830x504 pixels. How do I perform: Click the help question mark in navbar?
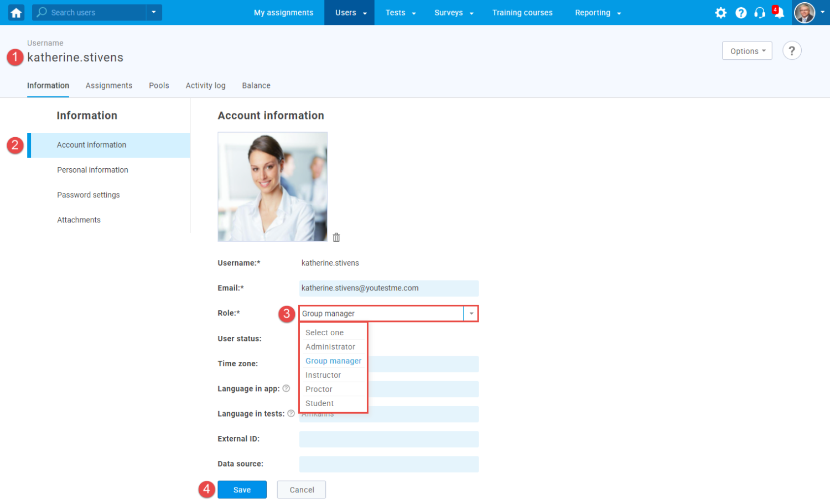[x=741, y=13]
